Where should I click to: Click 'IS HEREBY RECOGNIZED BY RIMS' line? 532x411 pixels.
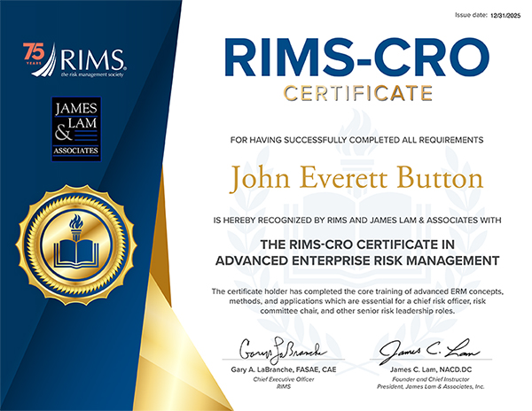tap(357, 220)
